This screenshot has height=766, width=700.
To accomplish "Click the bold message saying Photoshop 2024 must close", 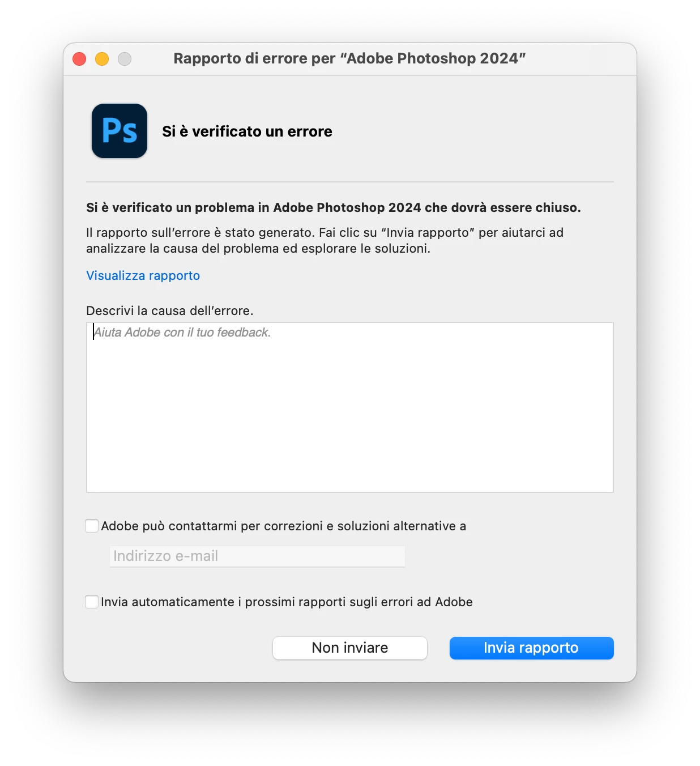I will point(334,207).
